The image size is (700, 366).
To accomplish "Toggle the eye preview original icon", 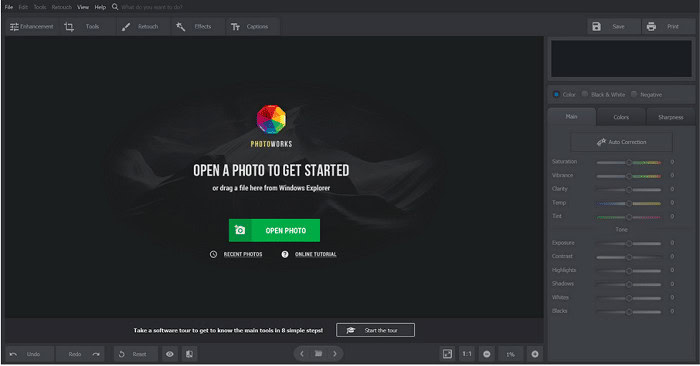I will [170, 354].
